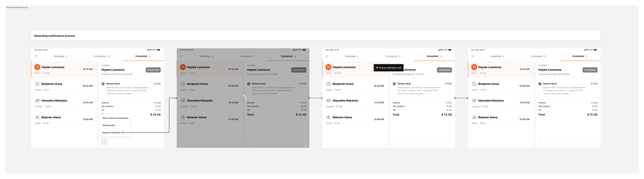Viewport: 644px width, 179px height.
Task: Click Completed status badge on context-menu screen
Action: [x=153, y=70]
